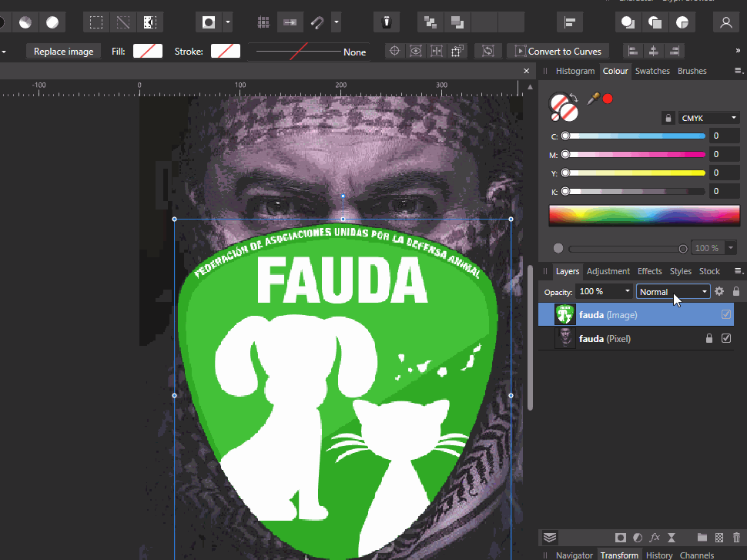Toggle the lock on fauda (Pixel) layer
The image size is (747, 560).
click(709, 338)
